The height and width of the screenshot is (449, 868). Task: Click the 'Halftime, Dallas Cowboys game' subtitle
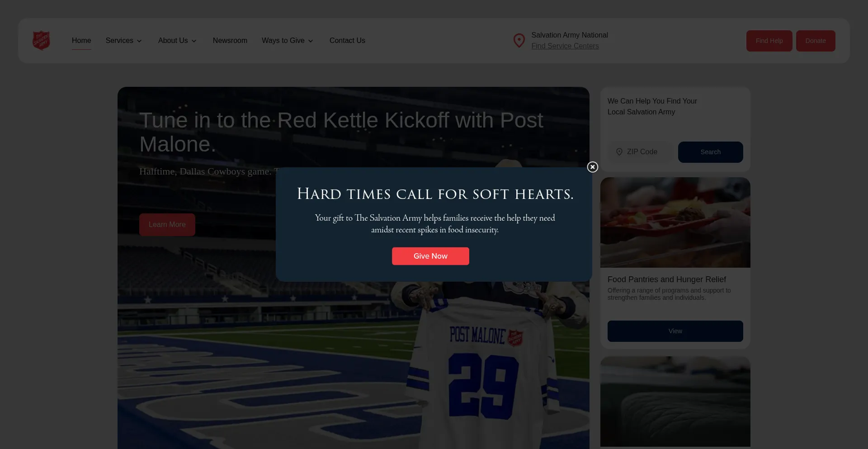click(x=208, y=171)
